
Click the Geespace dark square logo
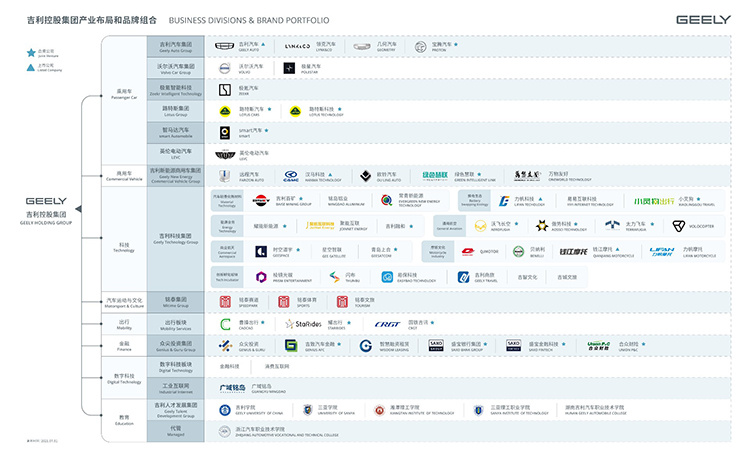pos(261,252)
